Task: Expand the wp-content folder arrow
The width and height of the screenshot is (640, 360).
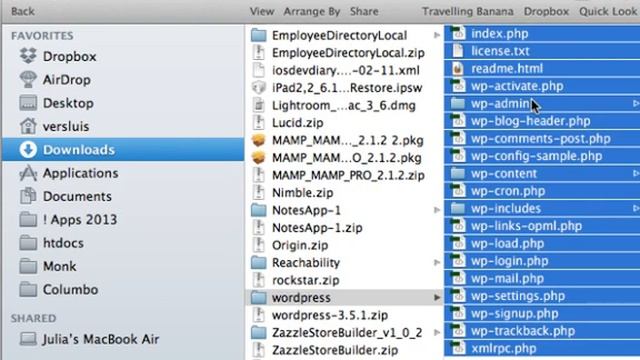Action: pyautogui.click(x=636, y=173)
